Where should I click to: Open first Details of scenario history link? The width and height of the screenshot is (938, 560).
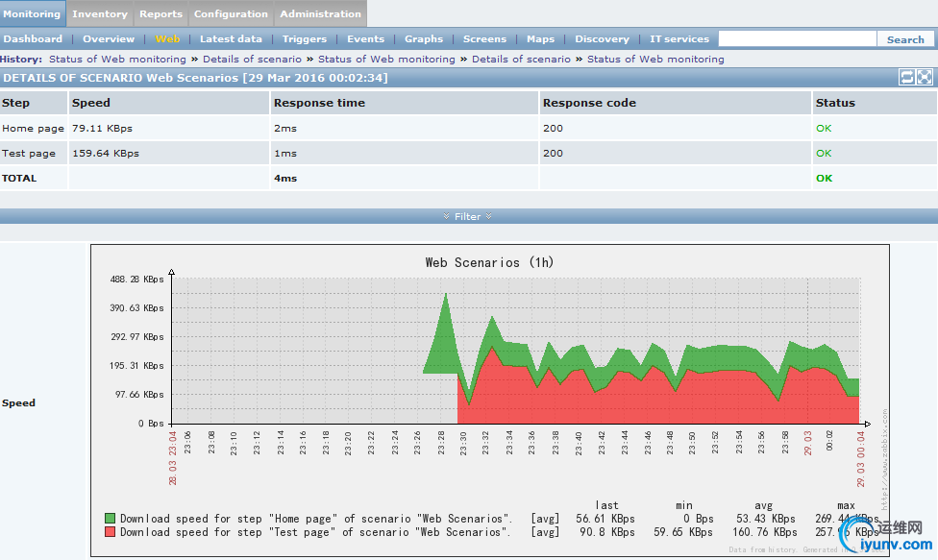[x=252, y=60]
